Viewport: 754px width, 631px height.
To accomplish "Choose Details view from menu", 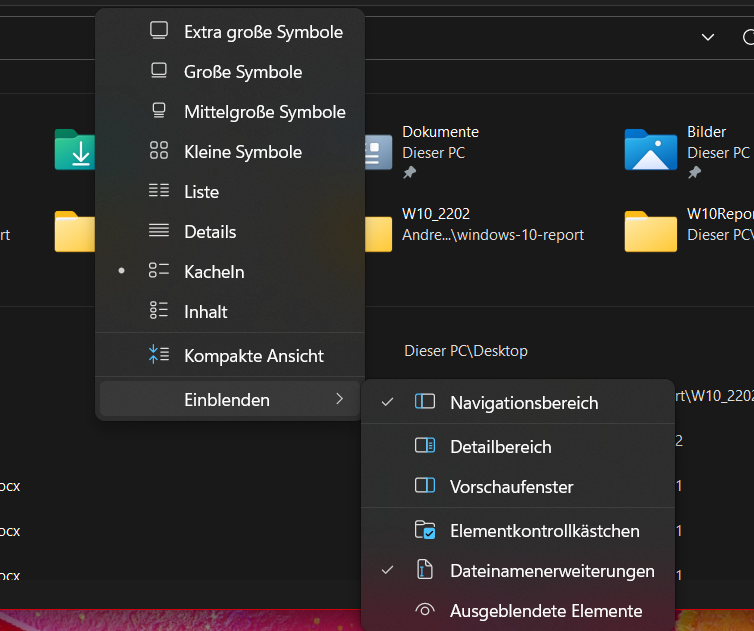I will click(x=230, y=231).
